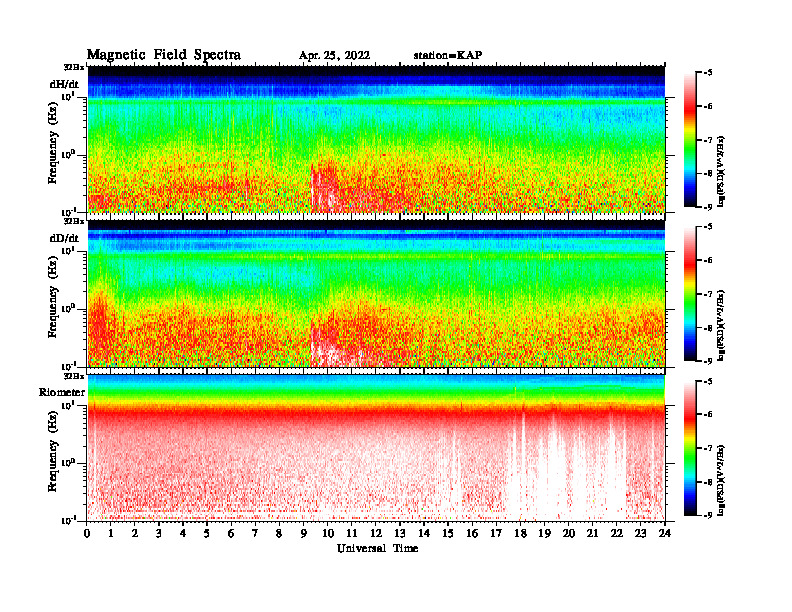Click the "-6" value on the Riometer color bar

tap(707, 414)
